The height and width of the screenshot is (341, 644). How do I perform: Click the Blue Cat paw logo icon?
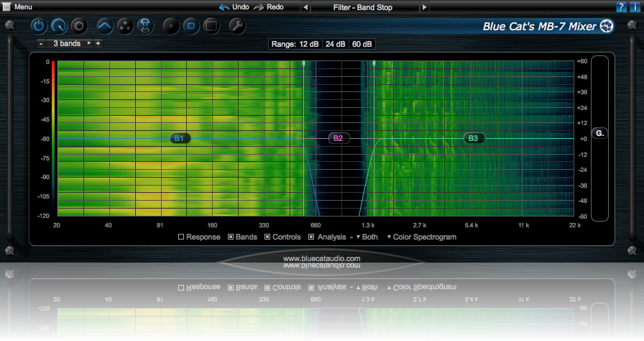(x=607, y=27)
